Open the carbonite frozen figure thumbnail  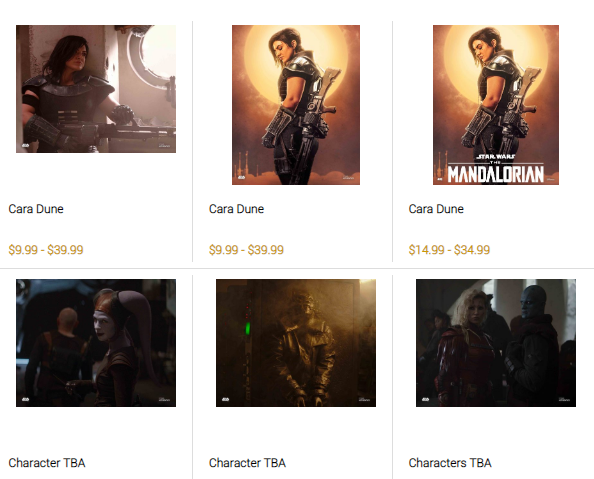coord(296,343)
